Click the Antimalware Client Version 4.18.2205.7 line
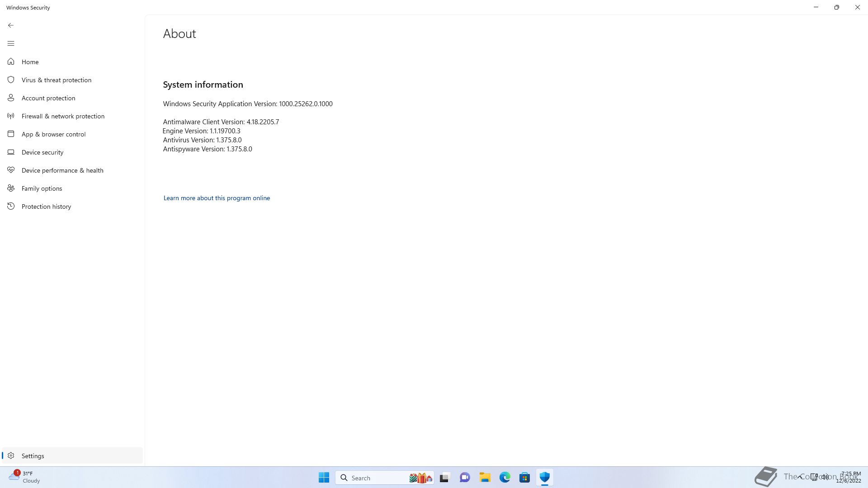This screenshot has width=868, height=488. pyautogui.click(x=221, y=122)
